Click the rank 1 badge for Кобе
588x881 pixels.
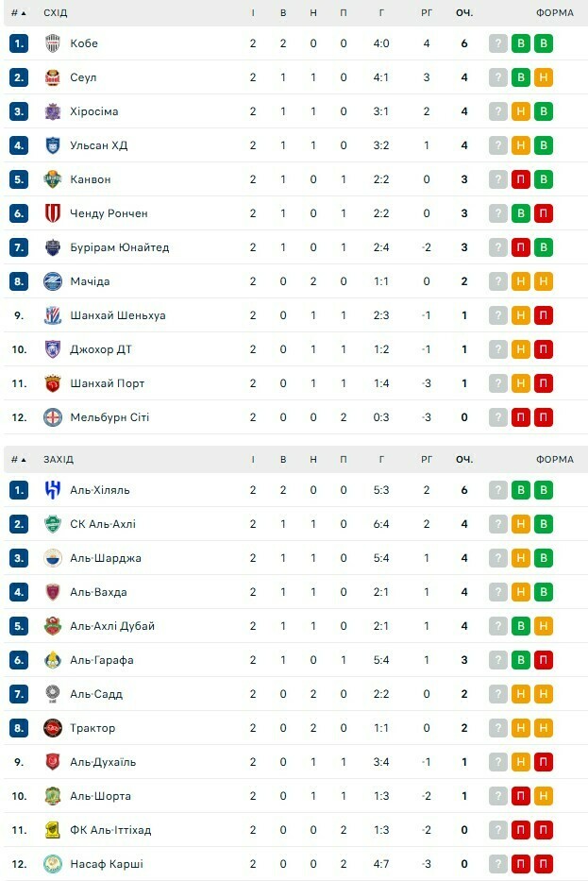[x=19, y=43]
